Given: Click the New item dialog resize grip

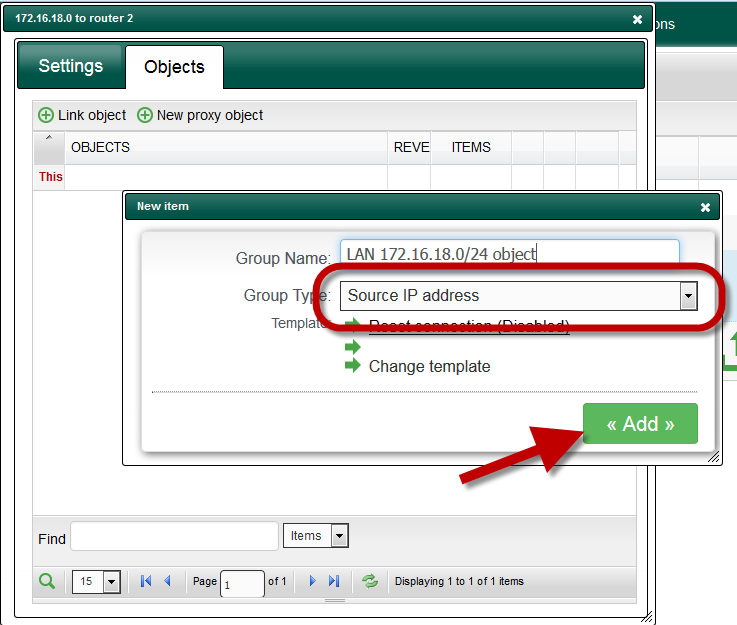Looking at the screenshot, I should pos(713,457).
